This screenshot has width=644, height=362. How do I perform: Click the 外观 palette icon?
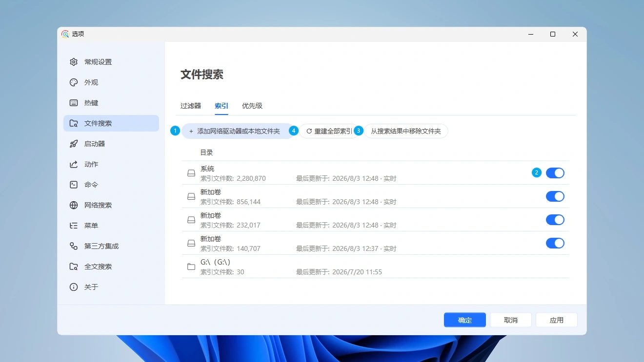[74, 82]
